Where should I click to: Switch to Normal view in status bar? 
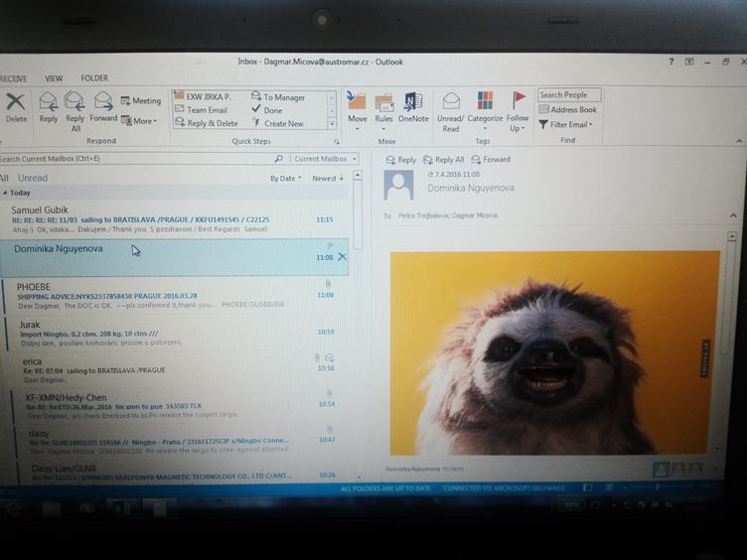(588, 488)
